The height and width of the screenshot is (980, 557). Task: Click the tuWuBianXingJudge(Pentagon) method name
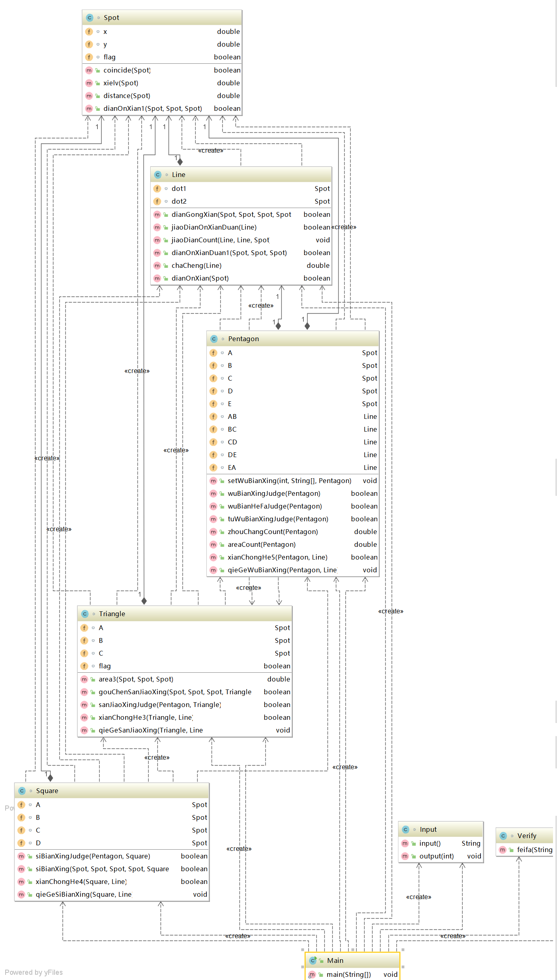[278, 519]
